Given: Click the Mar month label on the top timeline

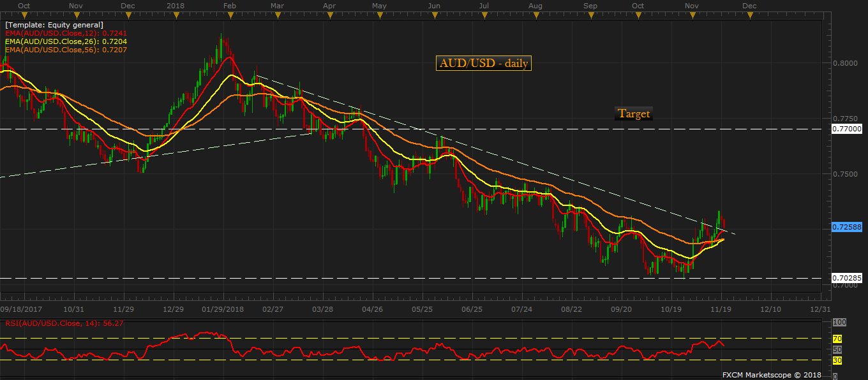Looking at the screenshot, I should click(277, 5).
